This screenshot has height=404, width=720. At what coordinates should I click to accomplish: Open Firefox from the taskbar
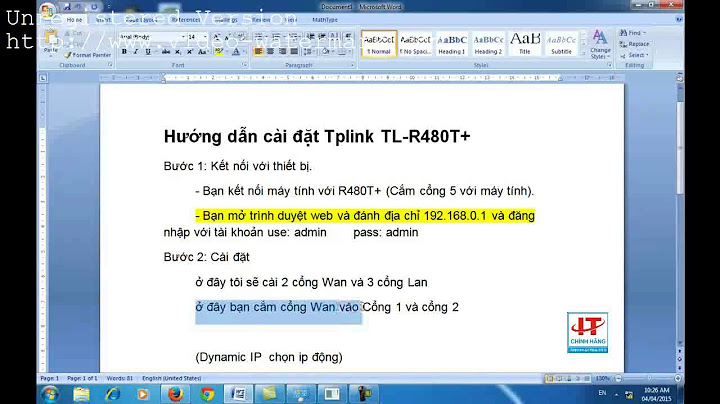tap(175, 394)
